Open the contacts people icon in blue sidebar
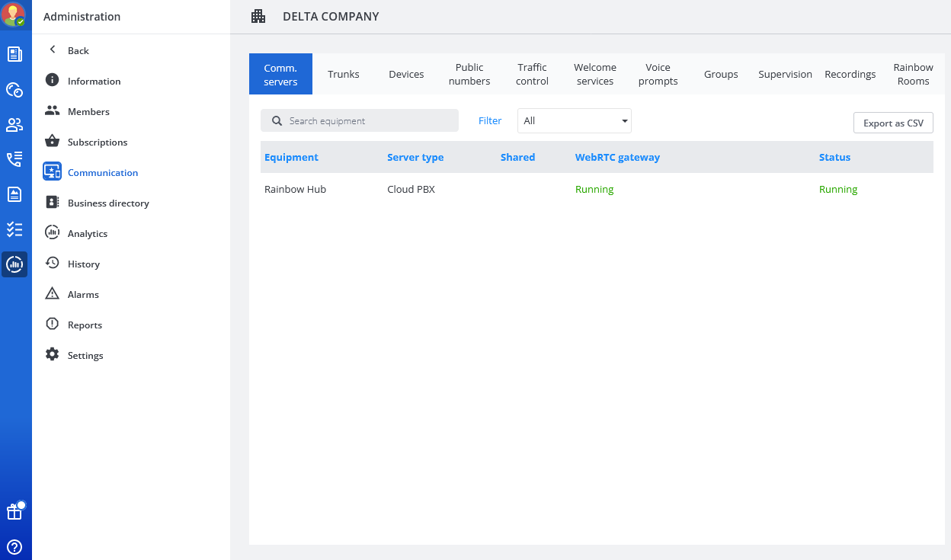The height and width of the screenshot is (560, 951). 14,124
